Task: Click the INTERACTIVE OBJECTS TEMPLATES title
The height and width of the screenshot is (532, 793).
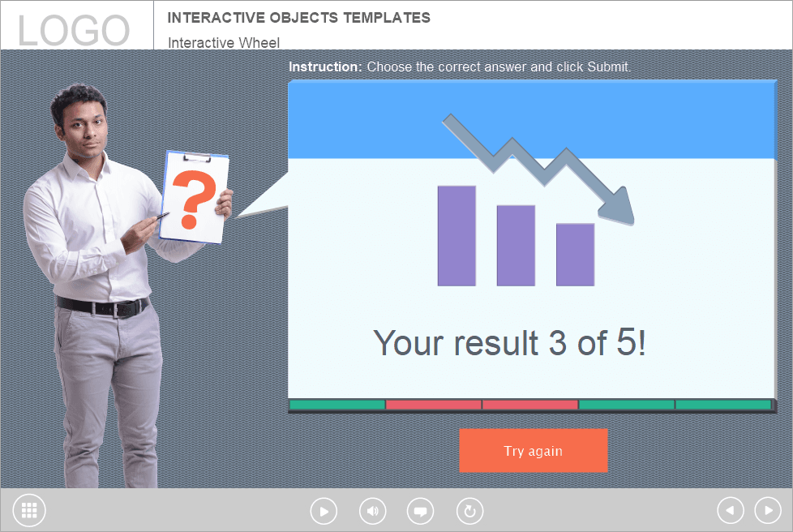Action: tap(298, 18)
